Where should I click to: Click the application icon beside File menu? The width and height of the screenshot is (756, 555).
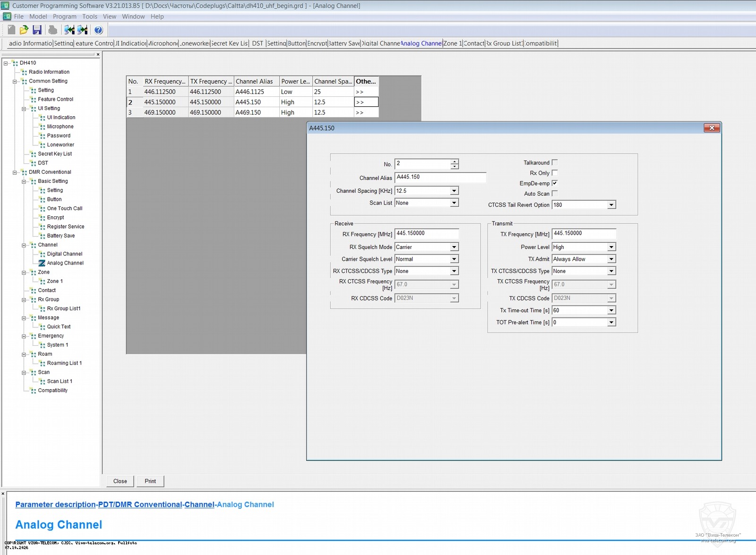[7, 17]
